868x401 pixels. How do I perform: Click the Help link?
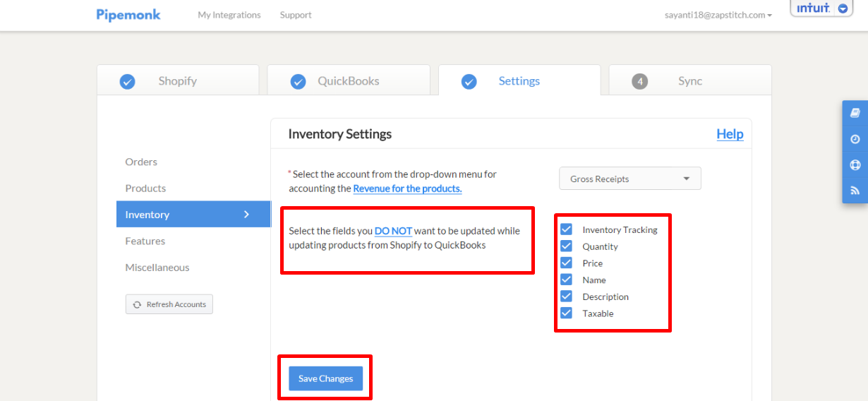[x=730, y=133]
